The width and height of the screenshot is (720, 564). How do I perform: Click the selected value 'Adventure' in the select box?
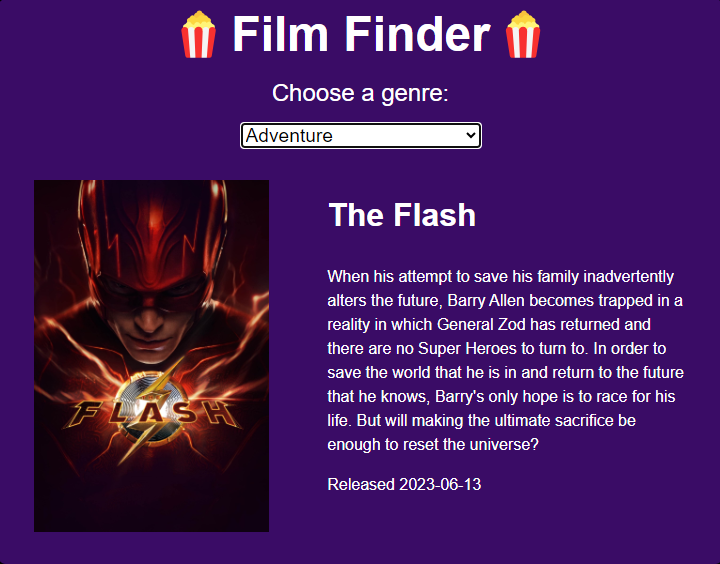point(289,135)
